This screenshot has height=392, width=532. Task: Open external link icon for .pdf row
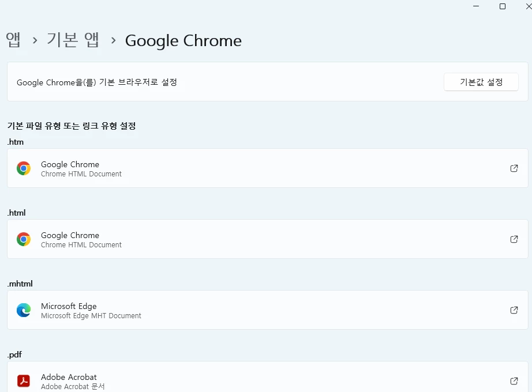pyautogui.click(x=514, y=381)
